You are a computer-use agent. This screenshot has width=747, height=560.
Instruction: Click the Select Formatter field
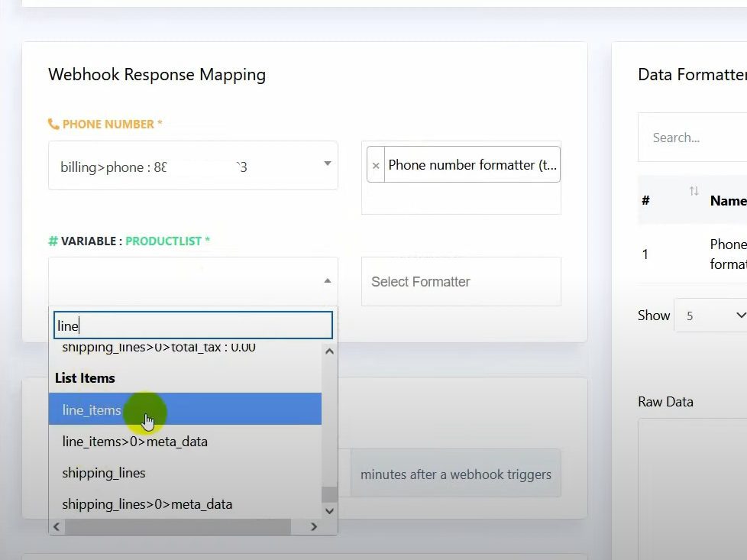tap(461, 282)
